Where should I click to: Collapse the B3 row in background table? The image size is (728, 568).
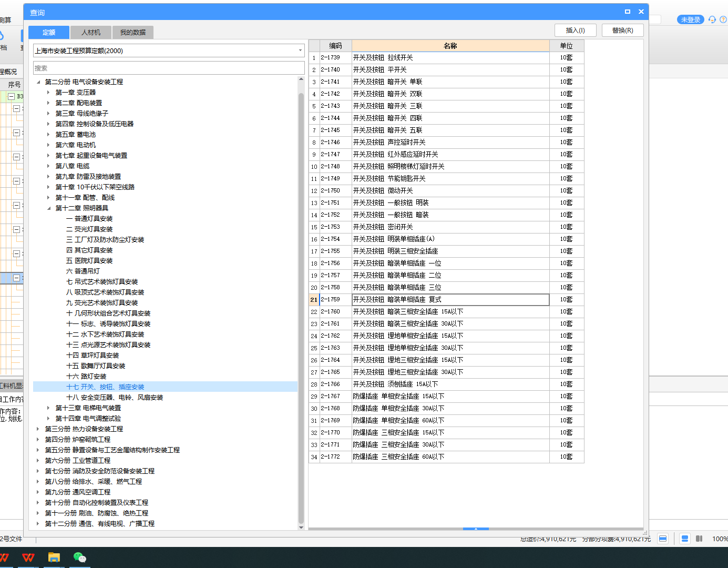pos(11,97)
